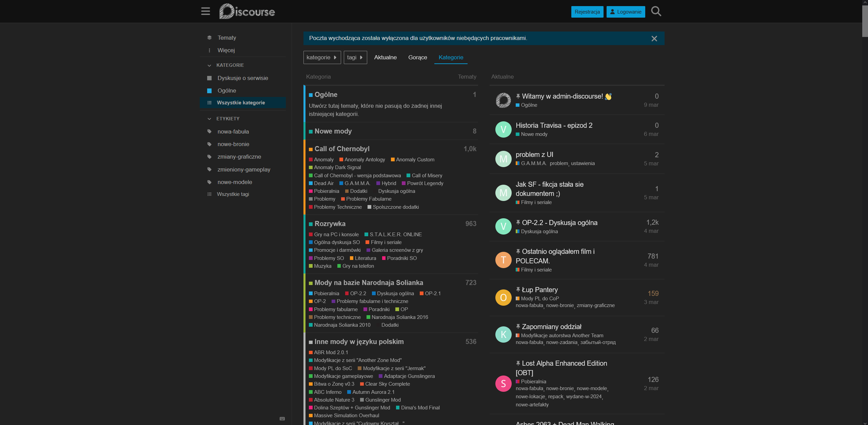This screenshot has width=868, height=425.
Task: Click the blue Ogólne color square in sidebar
Action: [209, 90]
